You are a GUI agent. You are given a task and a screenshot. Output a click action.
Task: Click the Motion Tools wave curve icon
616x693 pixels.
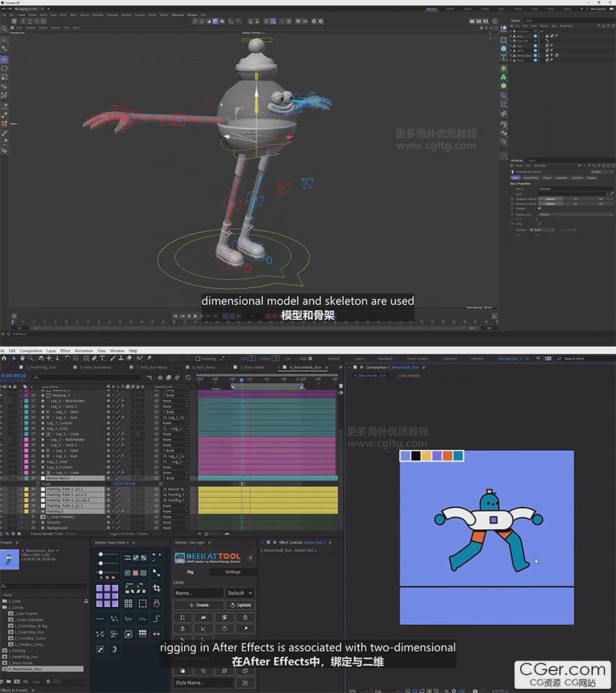pyautogui.click(x=128, y=619)
